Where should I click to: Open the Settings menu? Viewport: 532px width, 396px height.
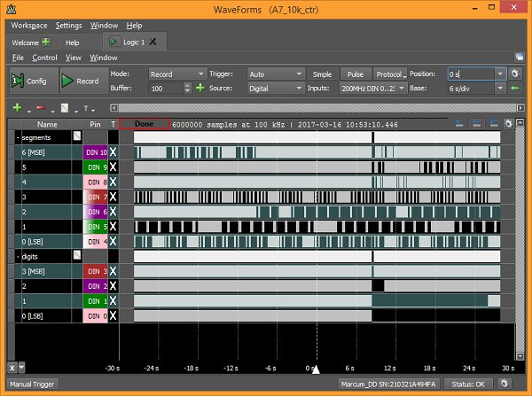tap(68, 26)
